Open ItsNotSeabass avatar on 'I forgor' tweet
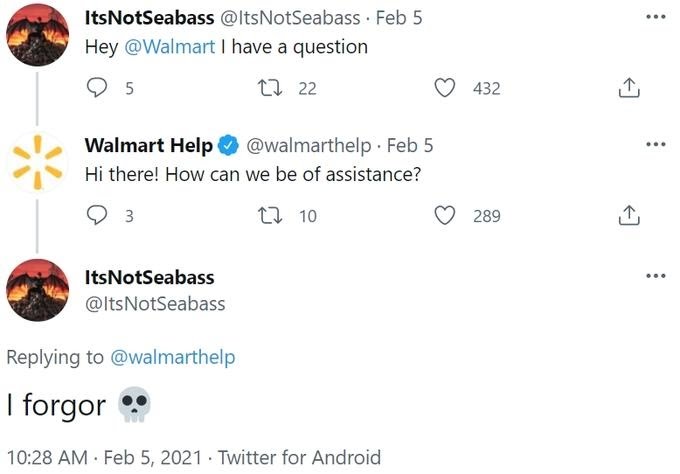680x474 pixels. (x=37, y=290)
